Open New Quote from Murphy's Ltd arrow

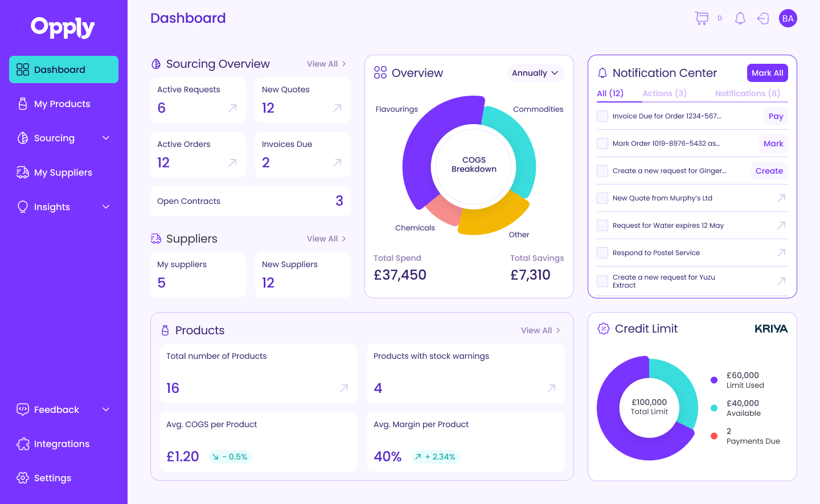pos(781,198)
